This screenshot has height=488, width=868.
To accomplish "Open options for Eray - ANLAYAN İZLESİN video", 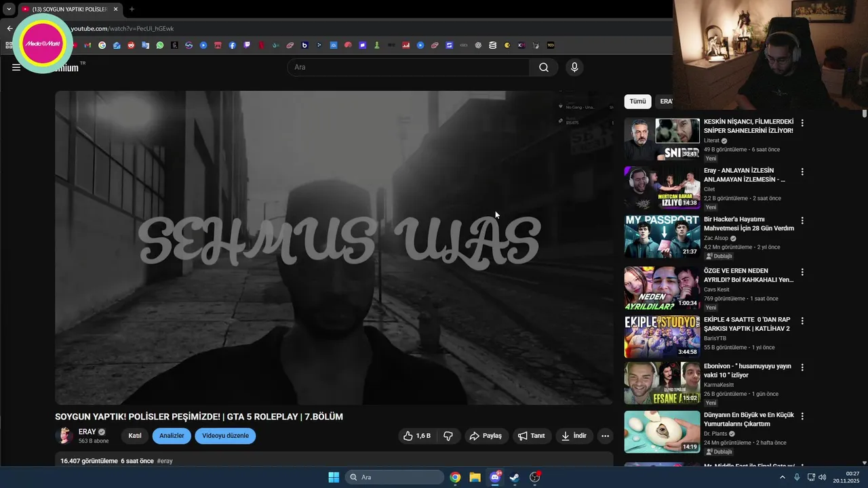I will pos(802,172).
